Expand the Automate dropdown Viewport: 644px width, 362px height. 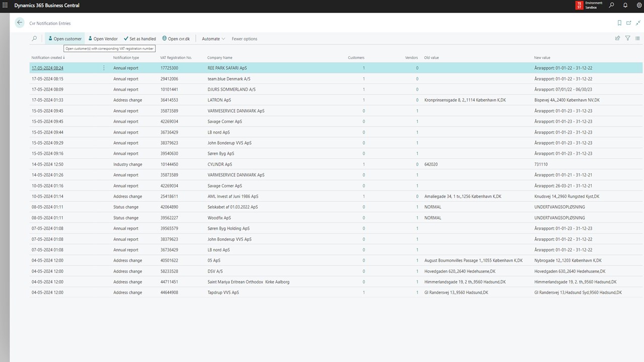(x=213, y=39)
